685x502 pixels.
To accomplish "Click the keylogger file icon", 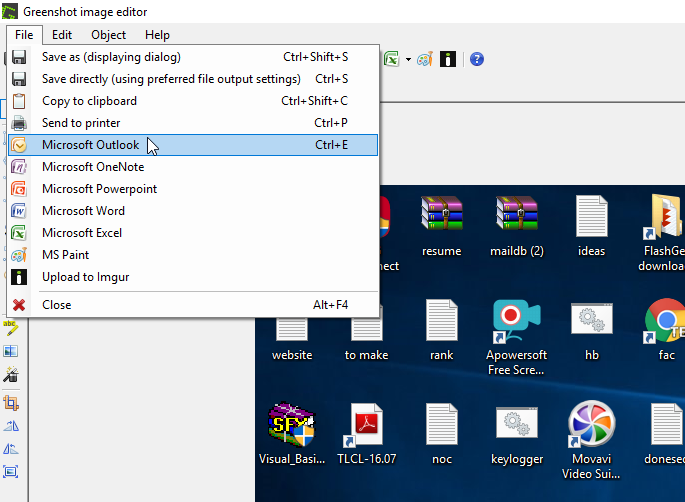I will tap(517, 422).
